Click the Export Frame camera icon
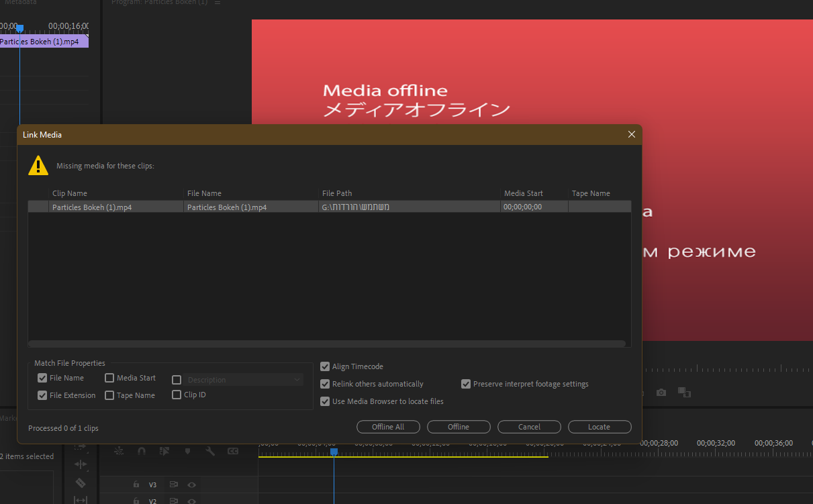Viewport: 813px width, 504px height. pyautogui.click(x=661, y=392)
